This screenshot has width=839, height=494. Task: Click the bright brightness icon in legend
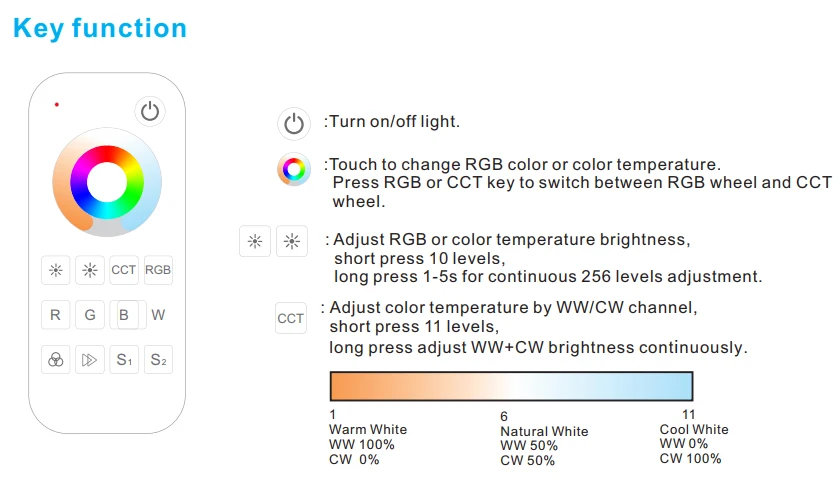pyautogui.click(x=292, y=241)
